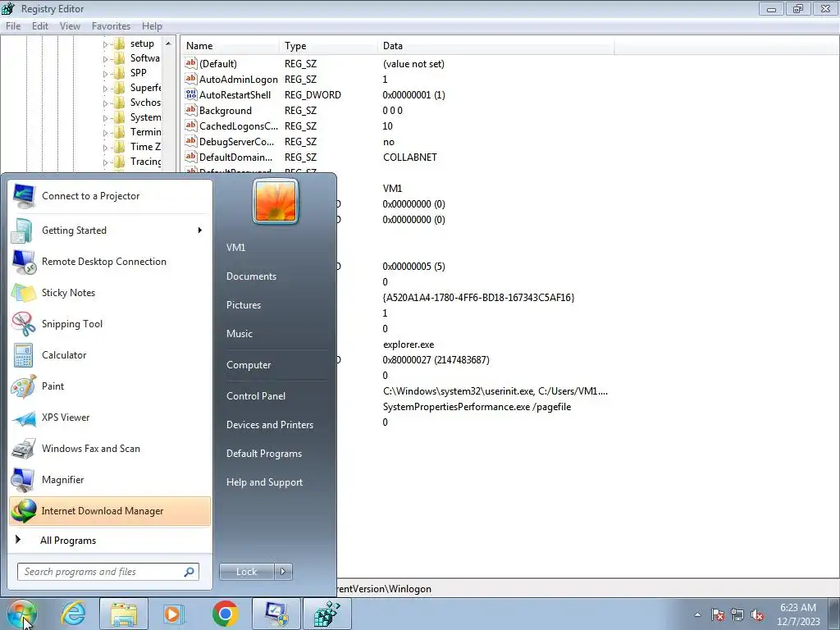
Task: Sort by Type column header
Action: (328, 46)
